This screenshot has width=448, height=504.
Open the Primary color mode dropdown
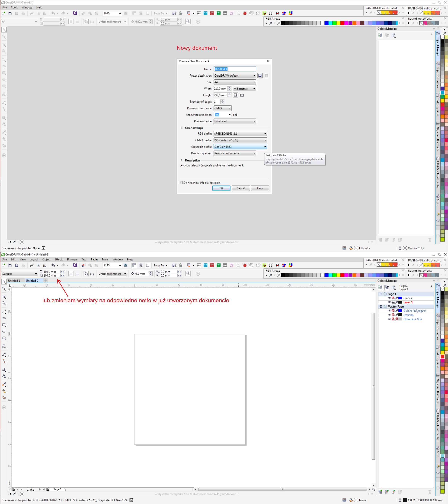click(x=222, y=108)
